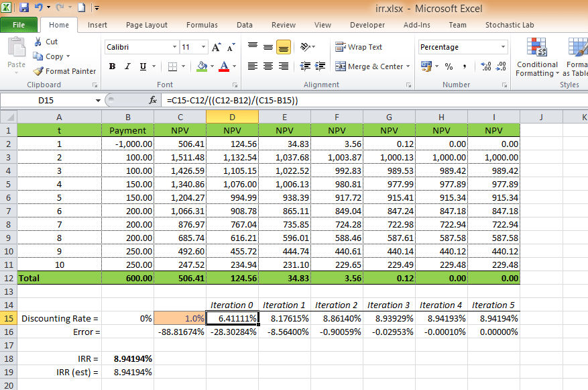Screen dimensions: 588x390
Task: Click the Undo arrow icon
Action: pyautogui.click(x=39, y=7)
